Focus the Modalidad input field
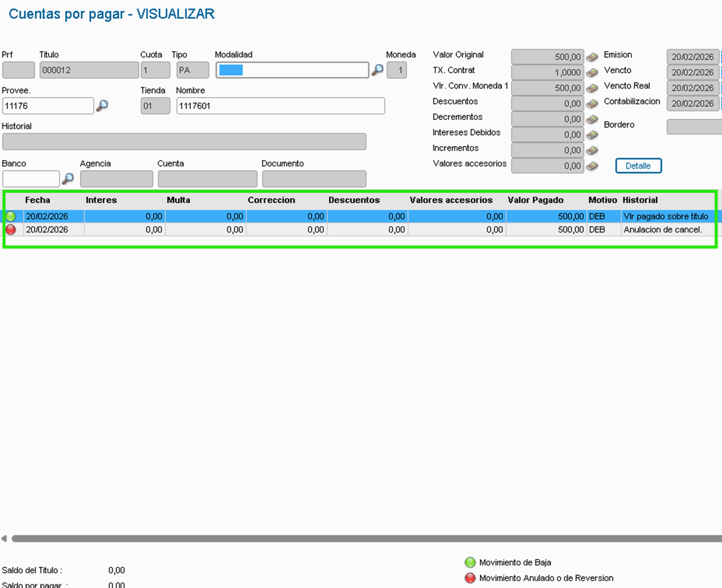The width and height of the screenshot is (722, 588). 292,70
